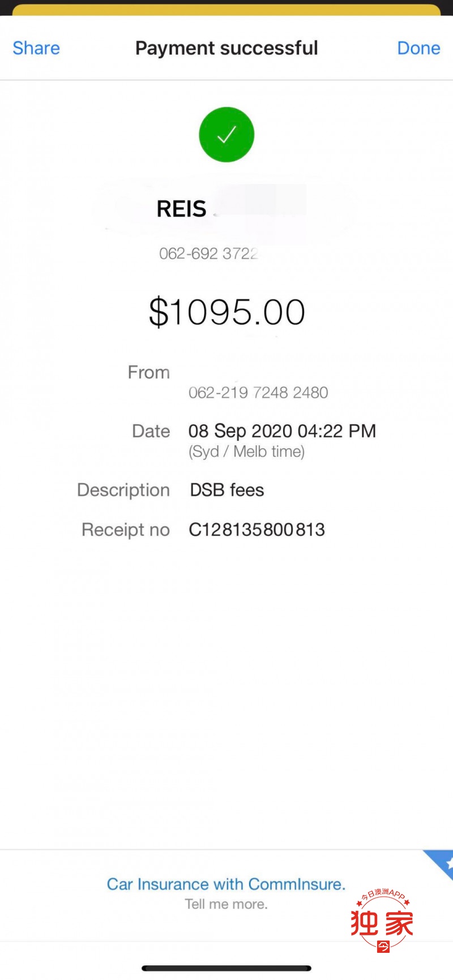Tap the Share button
This screenshot has height=980, width=453.
point(36,48)
